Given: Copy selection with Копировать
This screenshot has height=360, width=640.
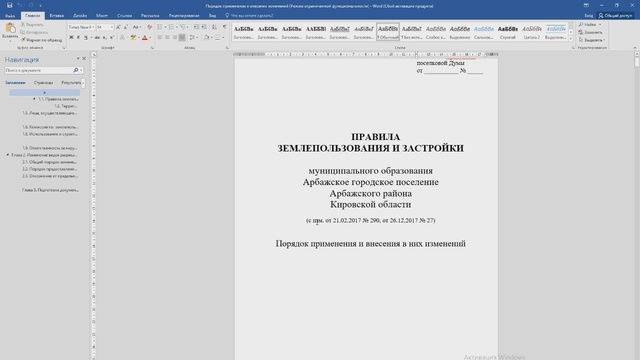Looking at the screenshot, I should [34, 32].
